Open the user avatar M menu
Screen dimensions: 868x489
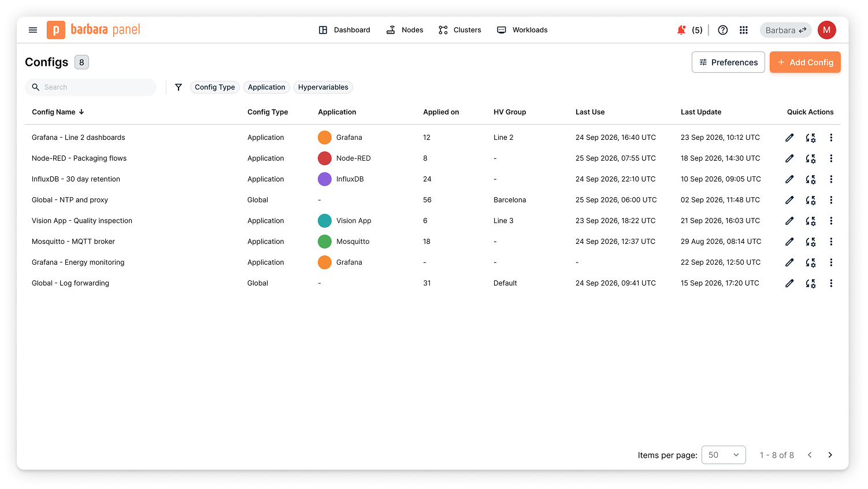click(x=827, y=30)
